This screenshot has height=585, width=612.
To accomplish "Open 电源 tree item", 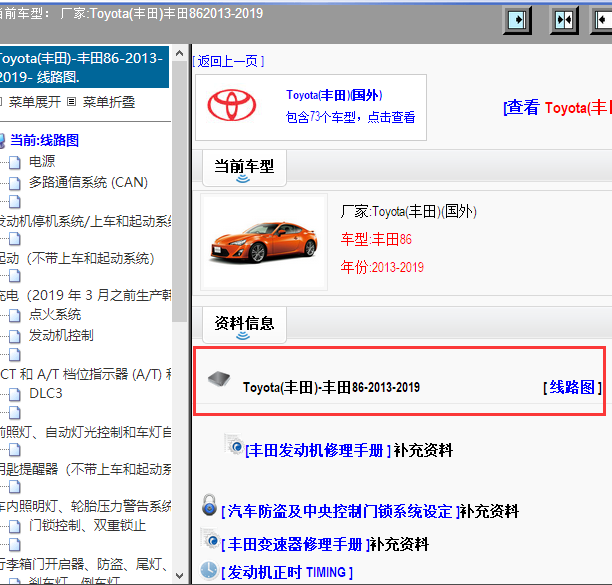I will click(42, 161).
